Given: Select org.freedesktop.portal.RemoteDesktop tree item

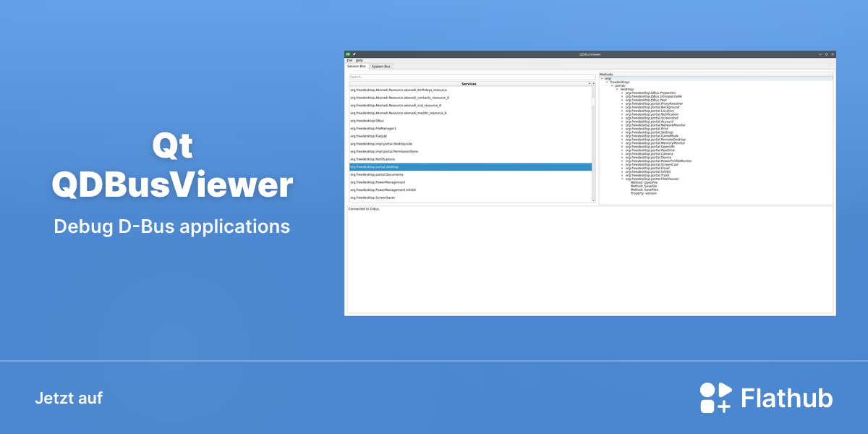Looking at the screenshot, I should click(655, 140).
